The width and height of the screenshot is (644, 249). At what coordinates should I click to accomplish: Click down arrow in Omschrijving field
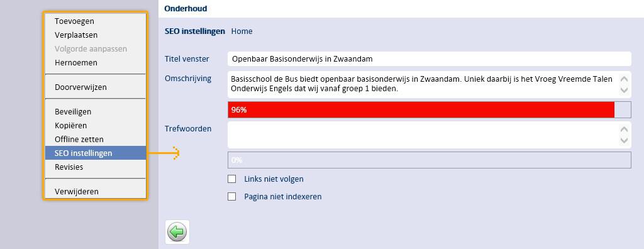tap(624, 90)
